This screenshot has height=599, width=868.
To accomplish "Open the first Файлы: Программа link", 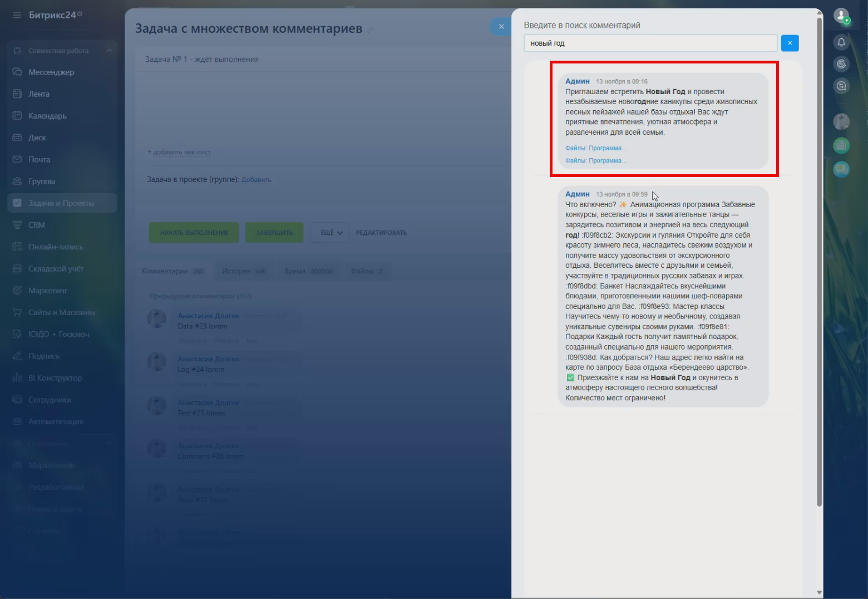I will tap(596, 148).
